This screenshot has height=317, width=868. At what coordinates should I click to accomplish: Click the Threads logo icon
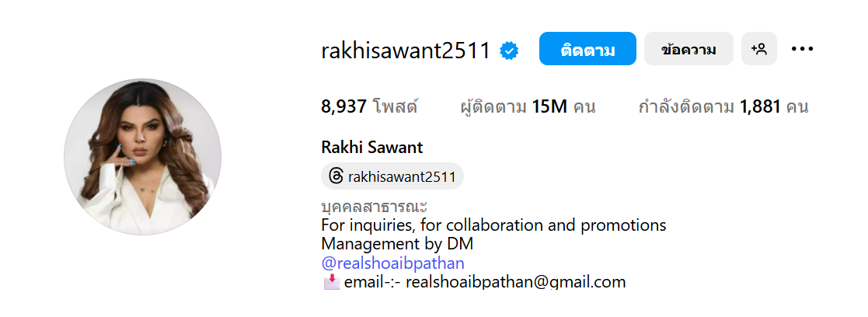point(336,176)
